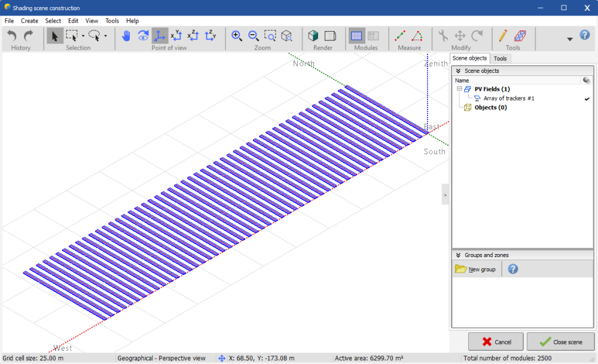Click the orbit view eye icon

[143, 36]
